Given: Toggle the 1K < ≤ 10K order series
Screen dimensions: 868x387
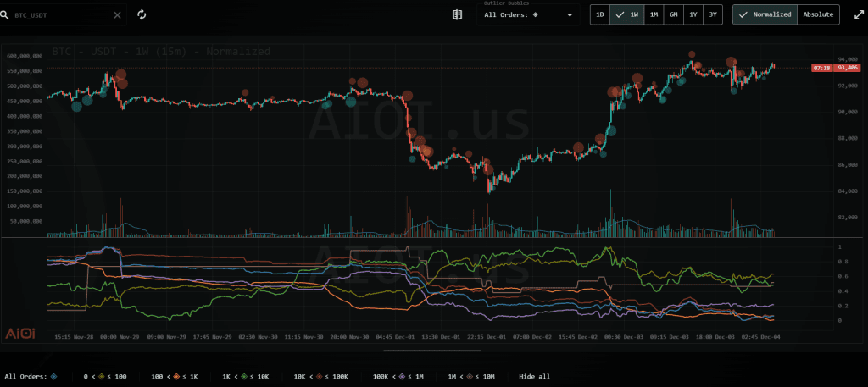Looking at the screenshot, I should click(x=246, y=376).
